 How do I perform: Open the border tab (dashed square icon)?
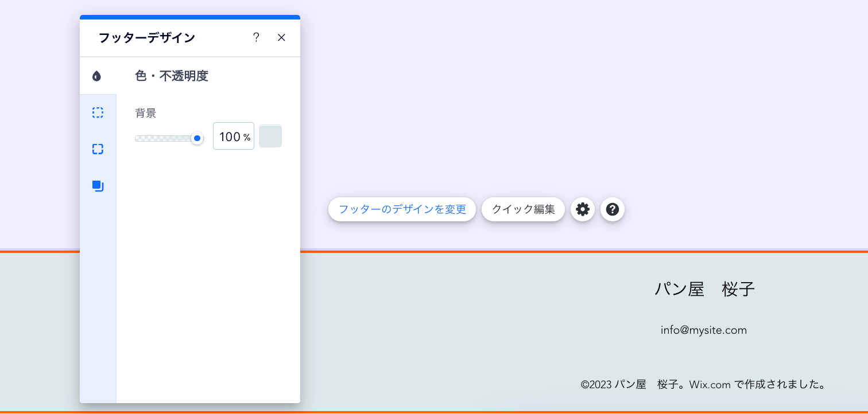(x=98, y=112)
